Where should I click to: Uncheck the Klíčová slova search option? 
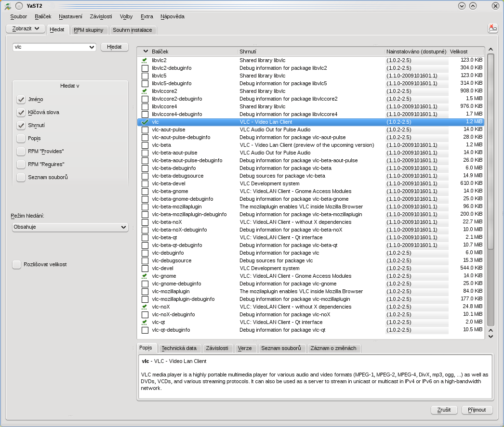pos(21,112)
